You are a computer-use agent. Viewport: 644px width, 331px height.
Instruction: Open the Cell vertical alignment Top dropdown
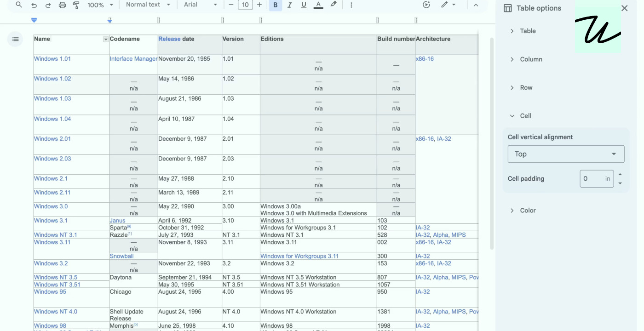pyautogui.click(x=566, y=154)
